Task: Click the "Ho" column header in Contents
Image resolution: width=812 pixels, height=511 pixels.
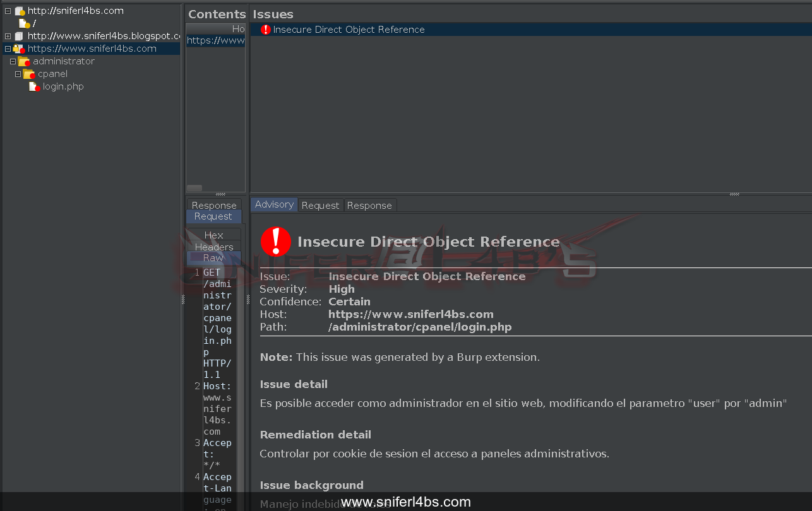Action: [x=215, y=29]
